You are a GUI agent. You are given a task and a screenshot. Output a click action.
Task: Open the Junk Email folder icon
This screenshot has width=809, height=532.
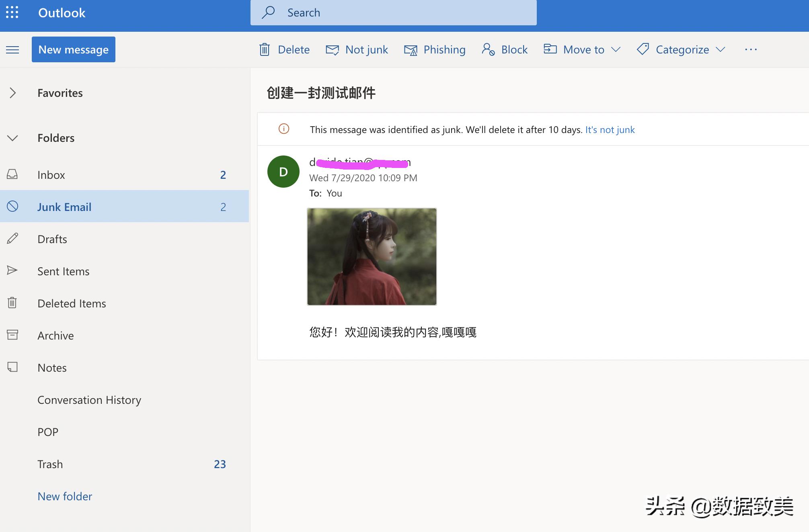(x=12, y=207)
